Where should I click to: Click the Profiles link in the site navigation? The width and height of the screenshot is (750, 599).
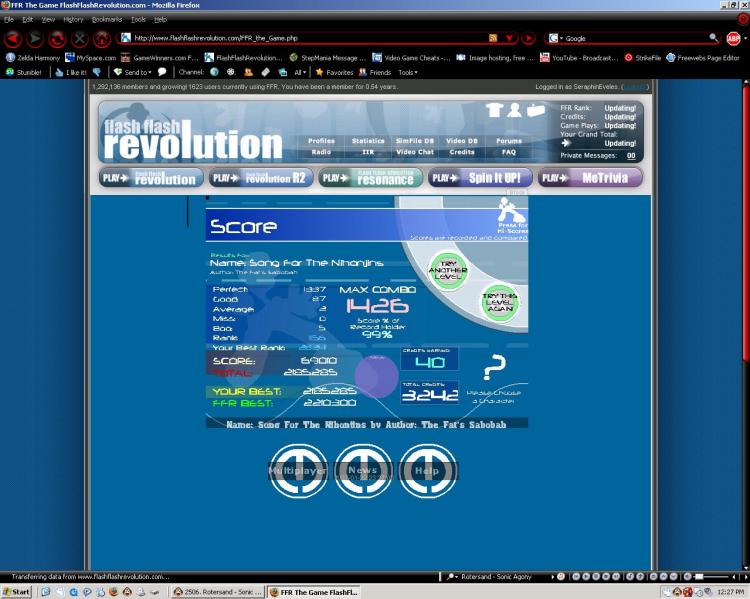(321, 141)
